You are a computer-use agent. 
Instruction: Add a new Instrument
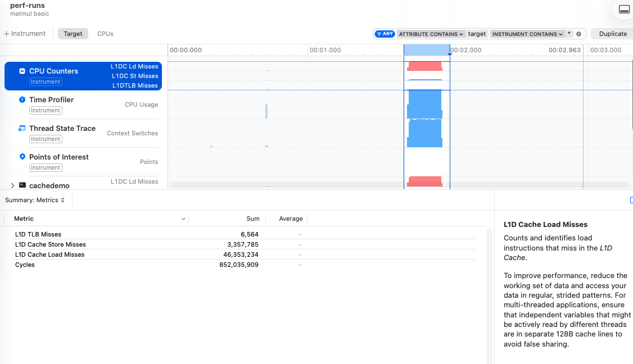point(25,34)
